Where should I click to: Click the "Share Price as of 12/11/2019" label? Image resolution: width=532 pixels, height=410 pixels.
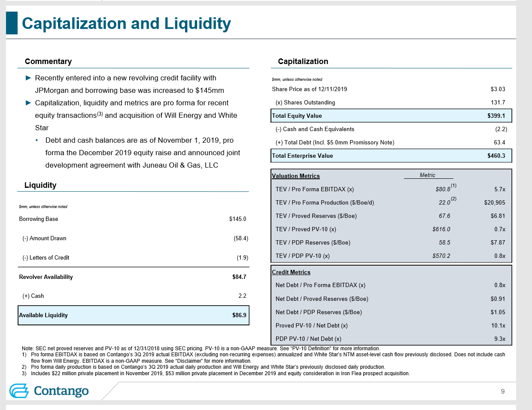coord(310,89)
